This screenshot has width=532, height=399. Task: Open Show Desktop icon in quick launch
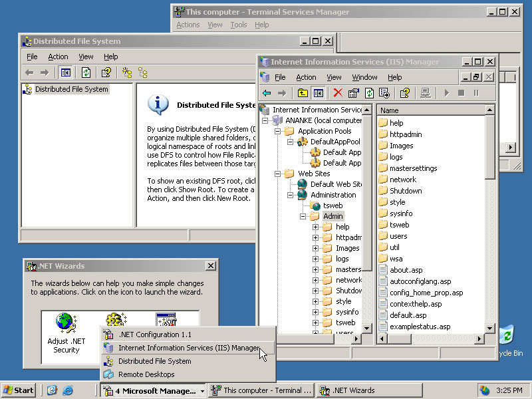coord(52,390)
